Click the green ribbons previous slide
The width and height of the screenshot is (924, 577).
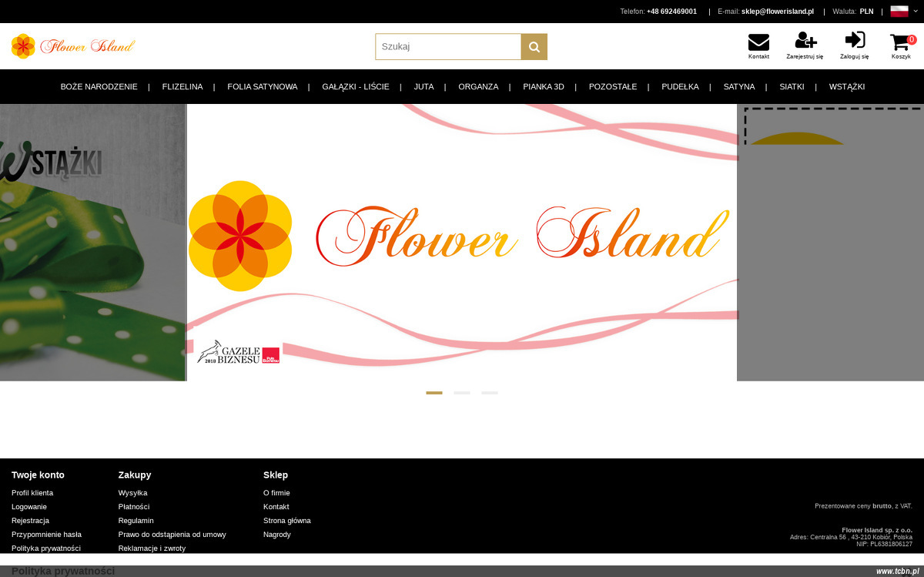92,242
